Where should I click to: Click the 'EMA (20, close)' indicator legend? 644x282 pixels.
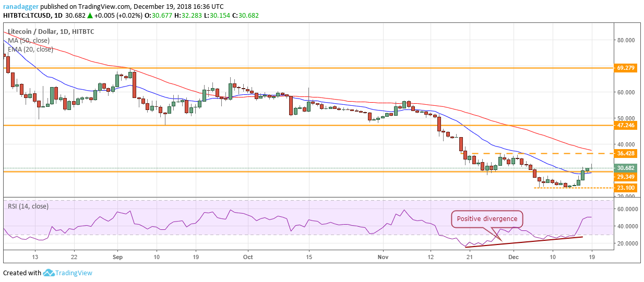[x=30, y=50]
